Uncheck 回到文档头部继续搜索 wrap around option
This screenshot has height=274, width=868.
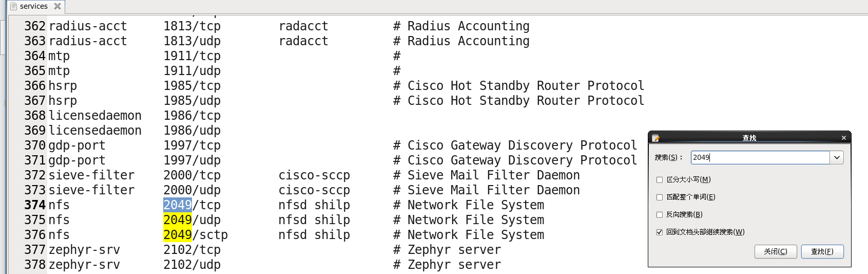660,232
